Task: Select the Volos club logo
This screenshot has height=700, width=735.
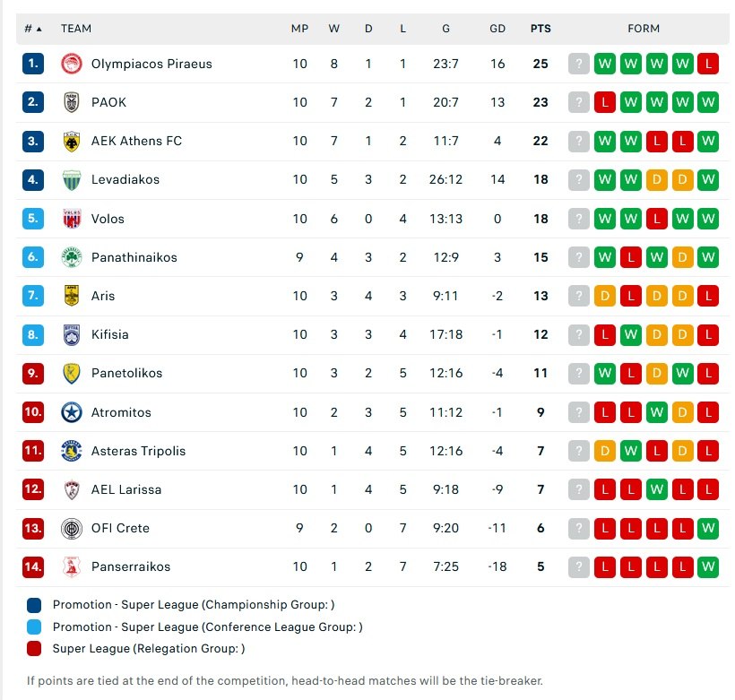Action: [72, 219]
